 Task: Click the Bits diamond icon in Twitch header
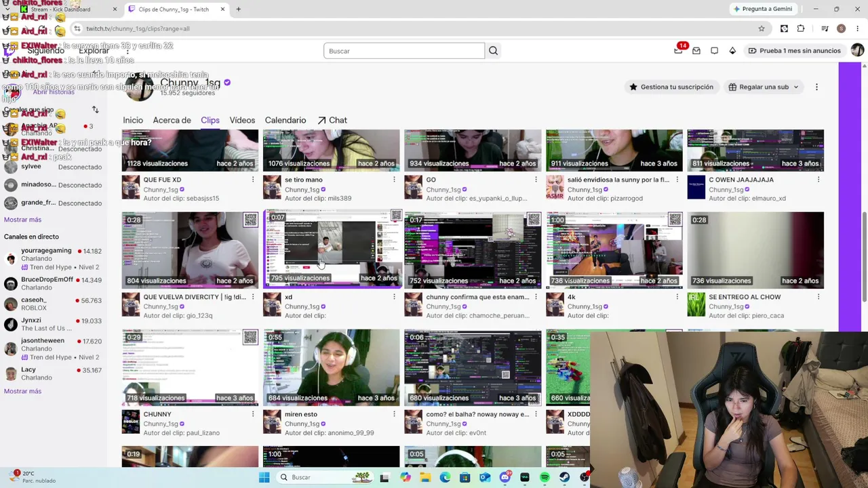[732, 51]
